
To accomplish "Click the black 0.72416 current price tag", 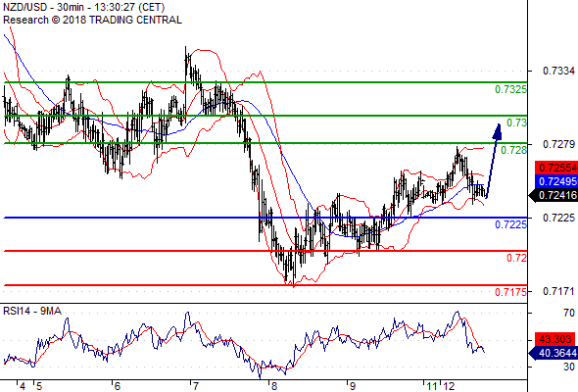I will 554,195.
